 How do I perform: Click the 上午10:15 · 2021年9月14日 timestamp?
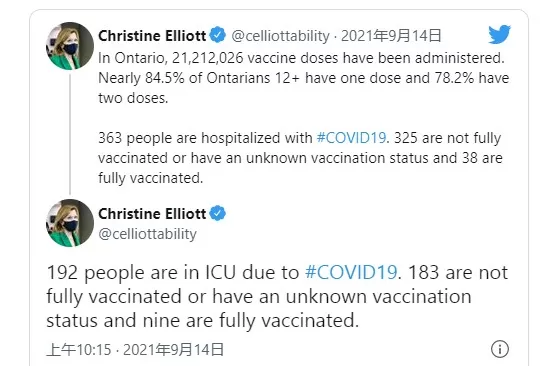coord(135,349)
